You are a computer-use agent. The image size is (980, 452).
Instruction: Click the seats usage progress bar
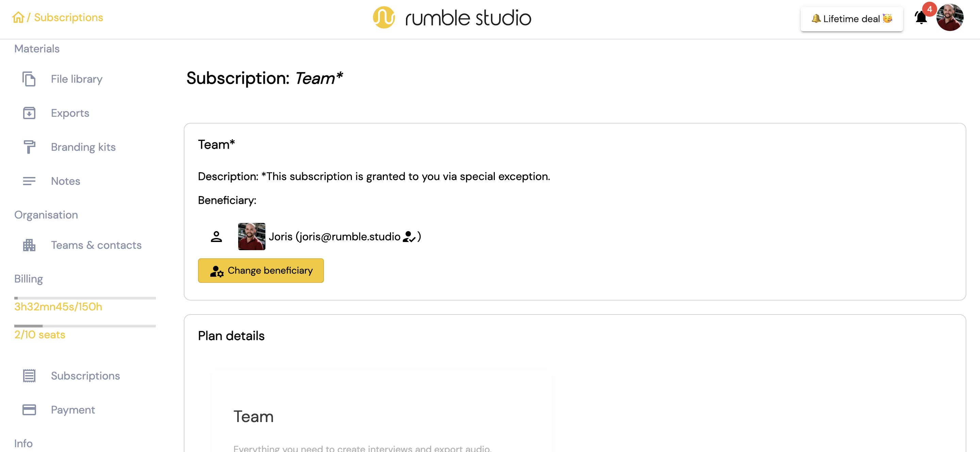[85, 326]
